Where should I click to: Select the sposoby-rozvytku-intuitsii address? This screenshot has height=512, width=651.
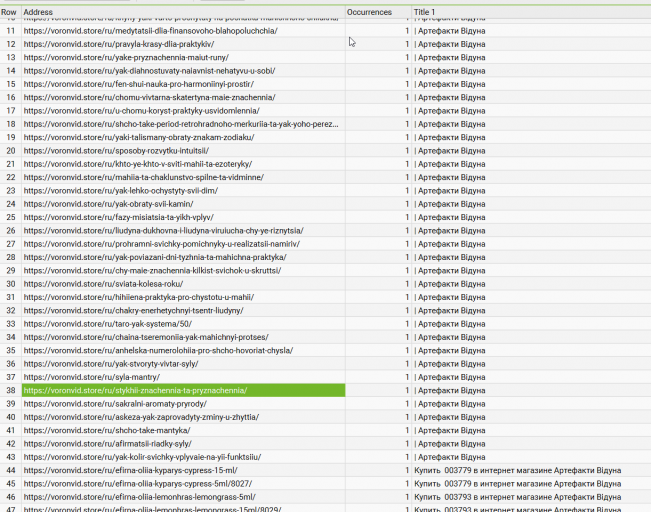(x=116, y=150)
